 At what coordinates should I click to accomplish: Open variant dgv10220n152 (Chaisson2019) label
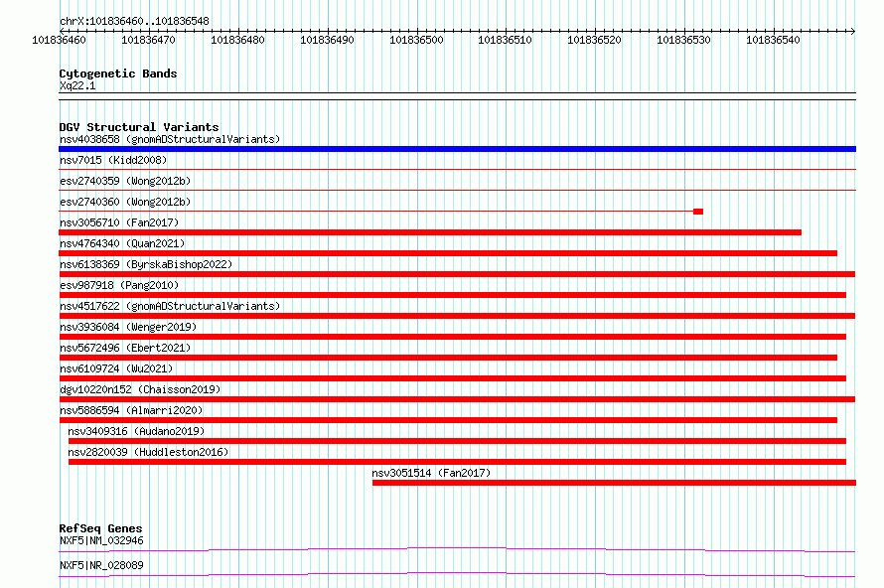140,389
